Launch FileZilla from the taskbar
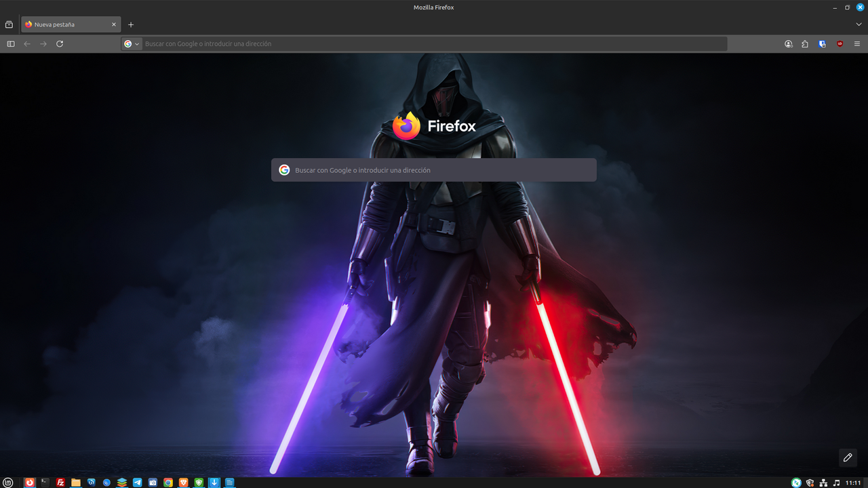 60,483
